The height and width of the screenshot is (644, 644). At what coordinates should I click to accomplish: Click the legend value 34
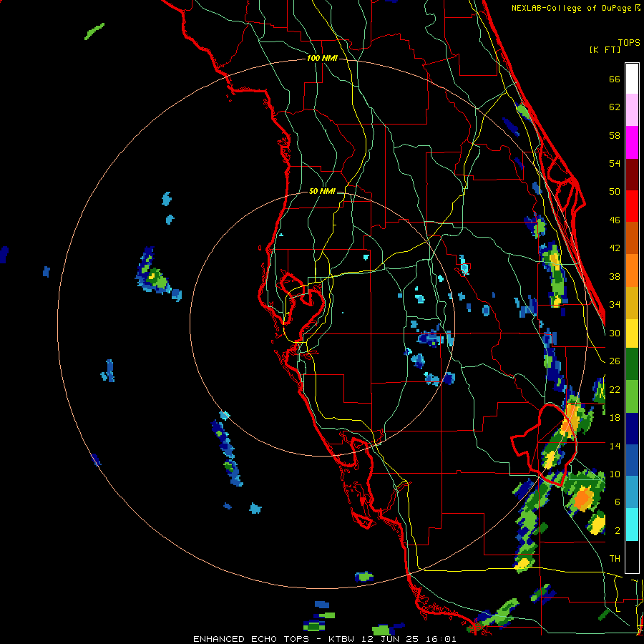[x=615, y=305]
